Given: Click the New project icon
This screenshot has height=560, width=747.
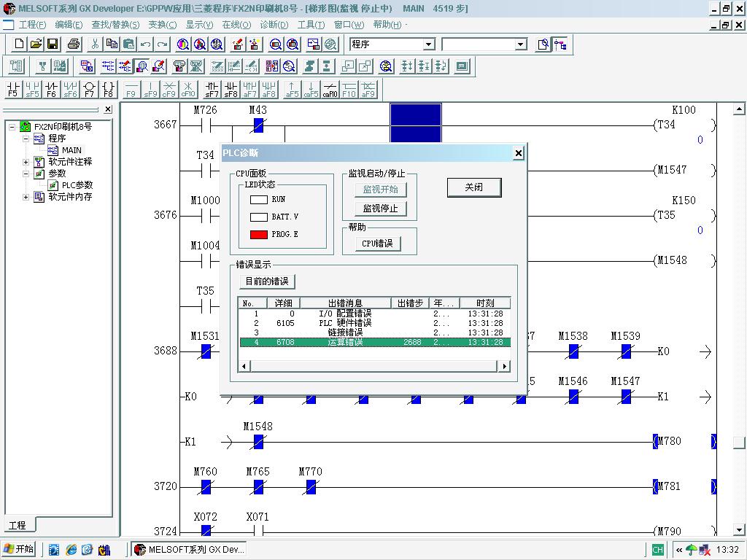Looking at the screenshot, I should [20, 44].
